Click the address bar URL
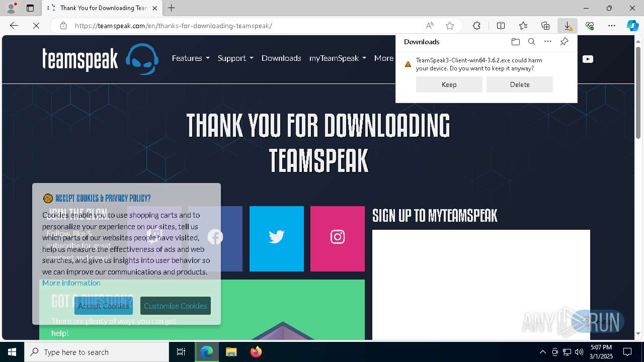Image resolution: width=644 pixels, height=362 pixels. point(173,26)
